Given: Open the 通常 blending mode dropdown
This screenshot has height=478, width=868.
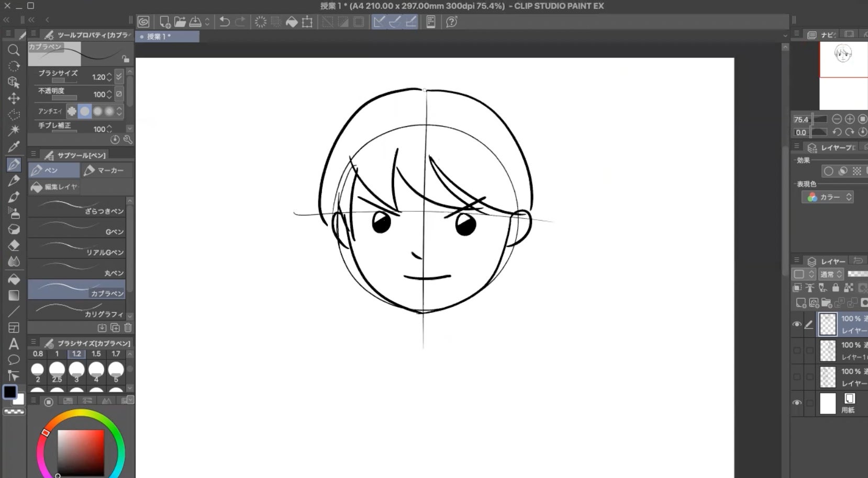Looking at the screenshot, I should click(x=831, y=274).
